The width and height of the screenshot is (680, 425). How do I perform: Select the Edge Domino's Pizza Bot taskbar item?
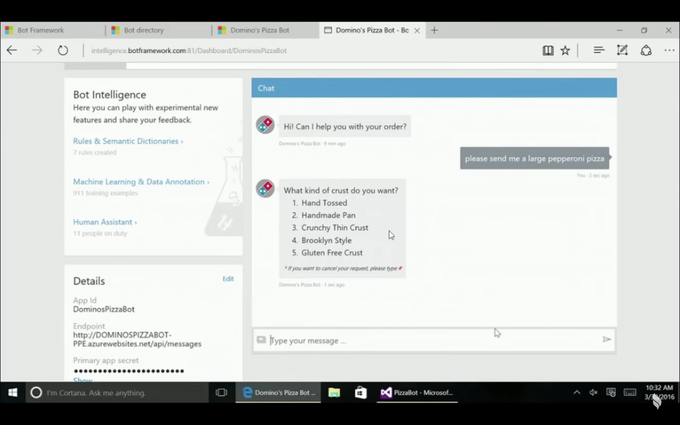278,392
